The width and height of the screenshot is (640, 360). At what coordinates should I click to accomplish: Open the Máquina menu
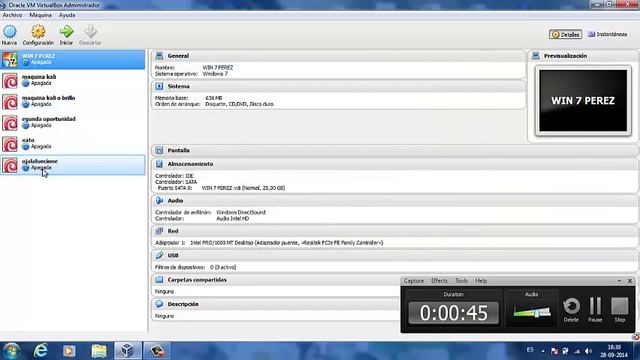click(x=40, y=15)
